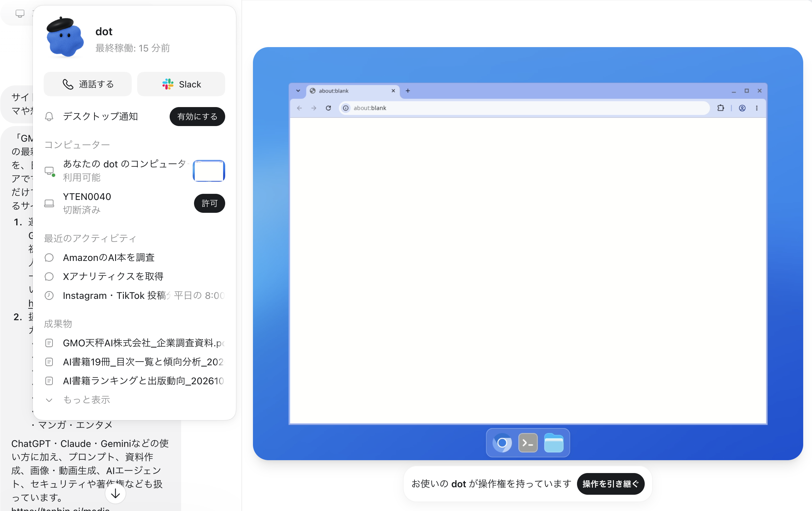
Task: Open AI書籍ランキングと出版動向 file
Action: click(x=134, y=381)
